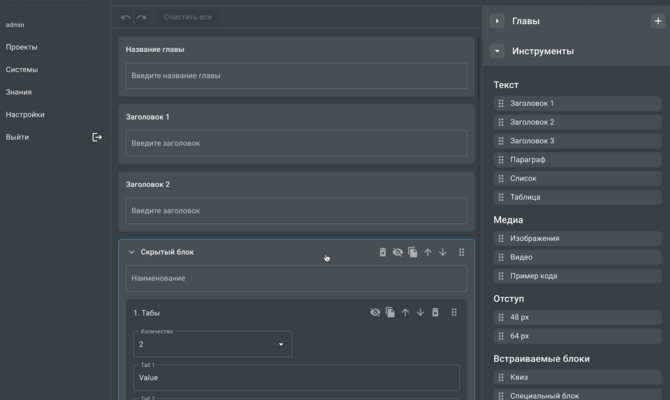The height and width of the screenshot is (400, 670).
Task: Click the Медиа section heading
Action: [x=508, y=220]
